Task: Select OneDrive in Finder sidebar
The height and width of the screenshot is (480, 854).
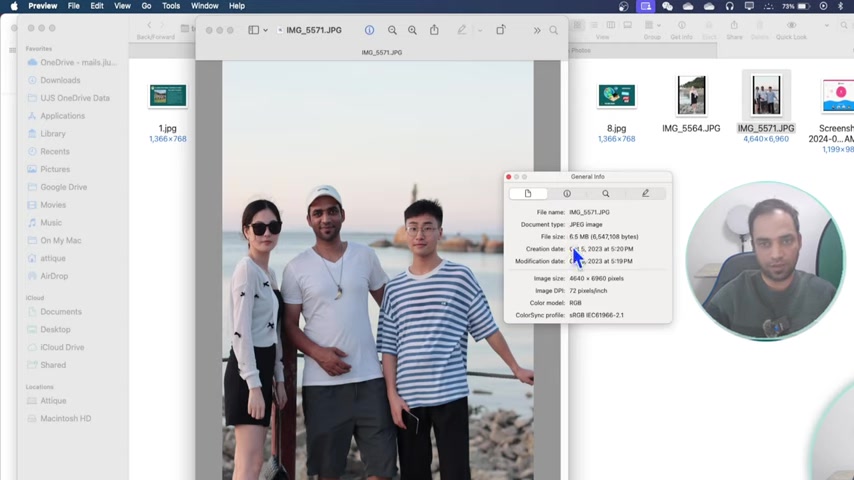Action: 72,62
